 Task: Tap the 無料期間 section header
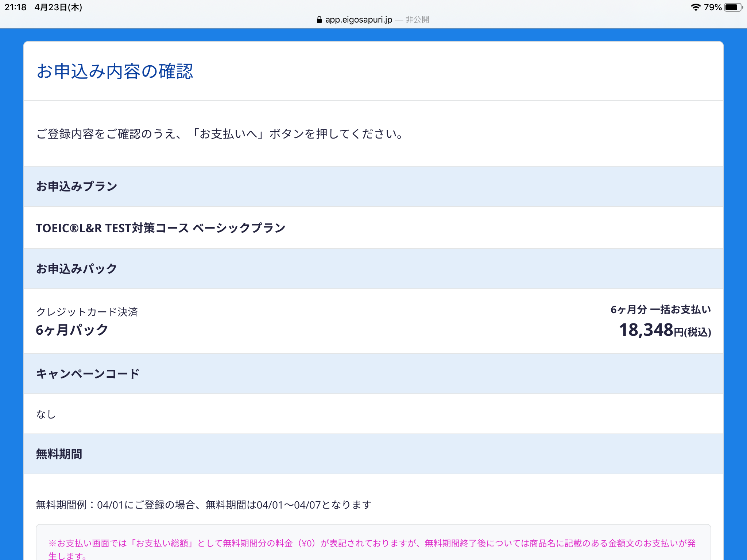click(x=373, y=454)
